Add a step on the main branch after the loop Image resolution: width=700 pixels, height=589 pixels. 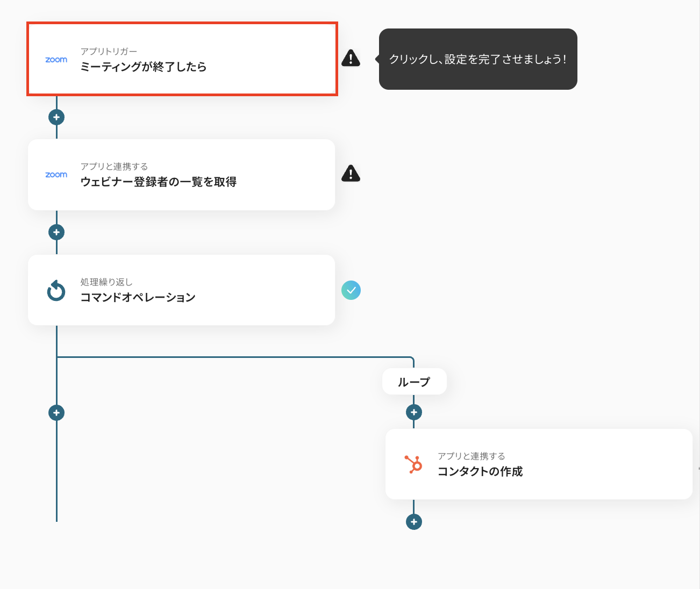coord(56,413)
